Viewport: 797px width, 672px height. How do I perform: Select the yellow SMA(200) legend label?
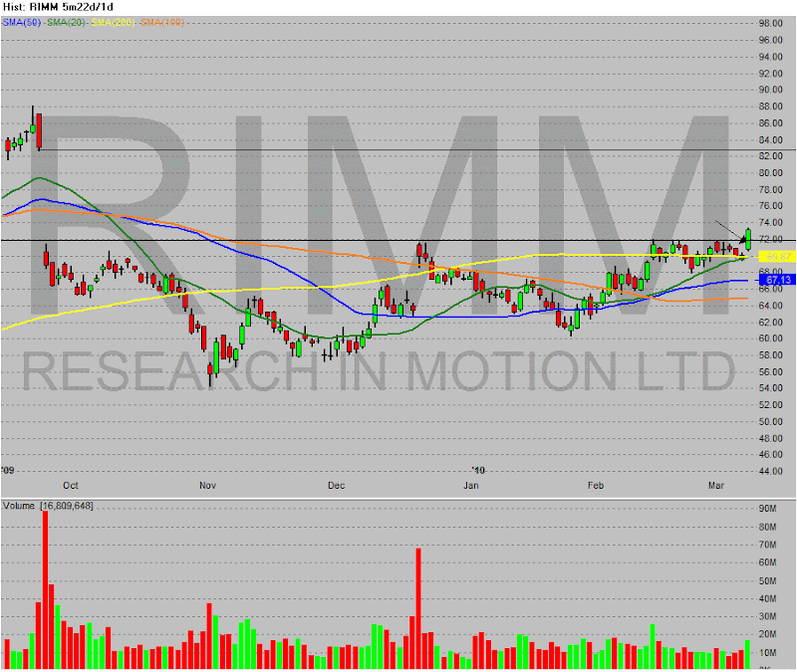(113, 22)
